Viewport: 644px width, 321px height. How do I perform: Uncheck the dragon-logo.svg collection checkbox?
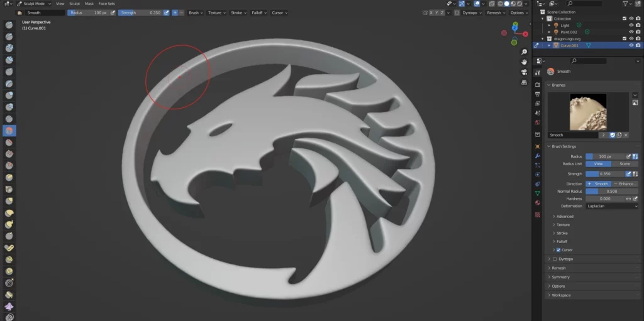coord(625,38)
